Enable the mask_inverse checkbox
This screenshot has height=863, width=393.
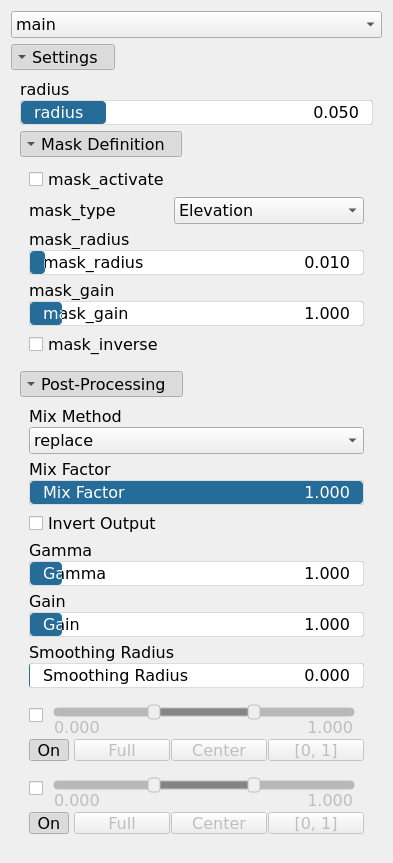point(36,345)
